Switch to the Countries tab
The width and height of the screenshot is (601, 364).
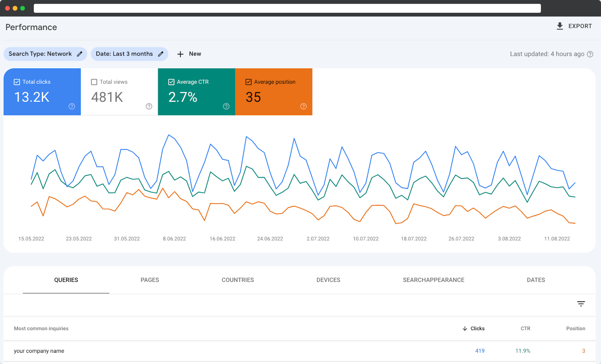(x=238, y=280)
